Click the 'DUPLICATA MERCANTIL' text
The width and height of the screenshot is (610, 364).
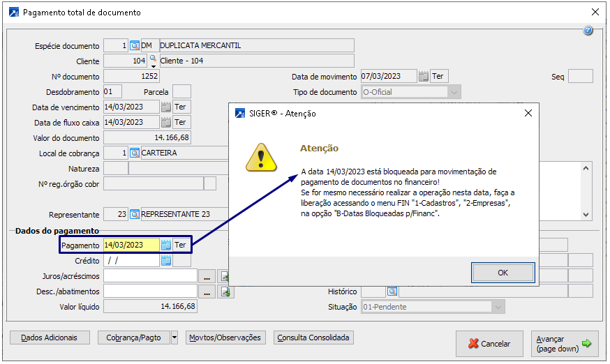click(x=200, y=45)
